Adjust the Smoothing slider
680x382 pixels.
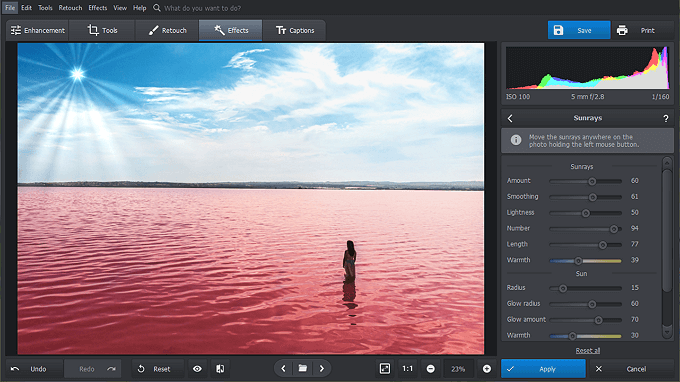585,197
